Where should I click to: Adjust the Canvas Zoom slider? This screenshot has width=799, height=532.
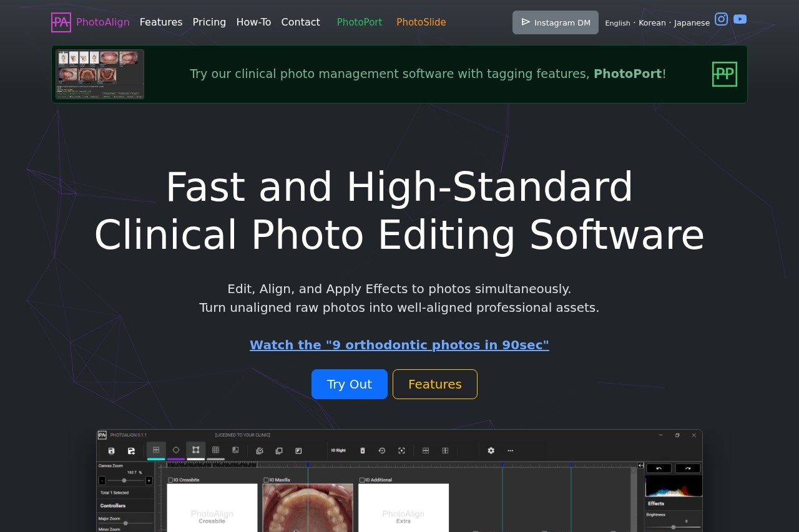(124, 480)
